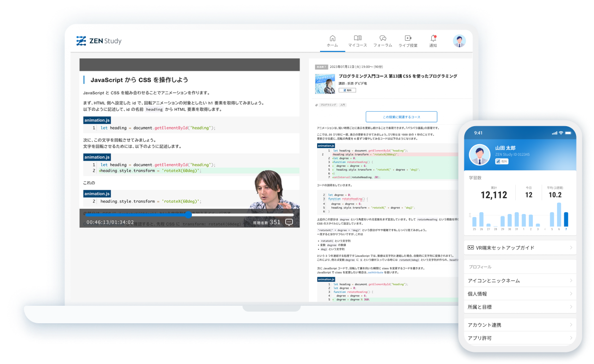
Task: Expand アイコンとニックネーム row chevron
Action: 571,281
